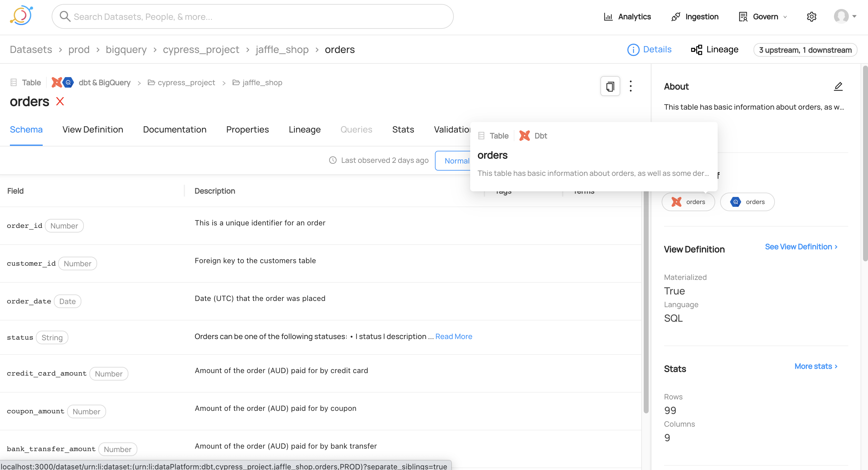Switch to the View Definition tab
This screenshot has height=470, width=868.
pos(93,129)
